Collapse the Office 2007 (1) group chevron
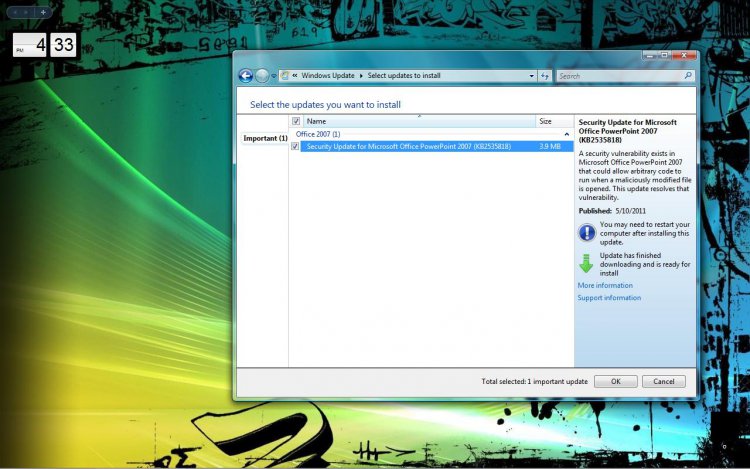Screen dimensions: 750x469 tap(567, 134)
